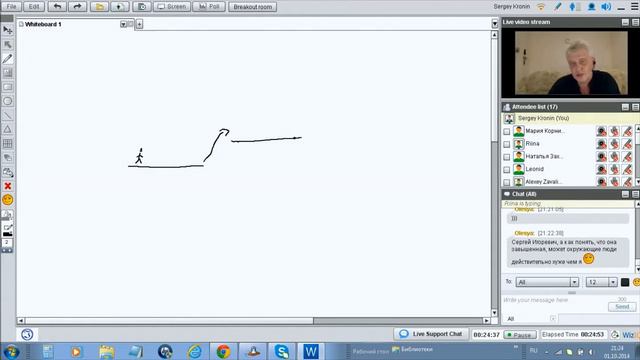Select the pencil drawing tool

pos(7,58)
